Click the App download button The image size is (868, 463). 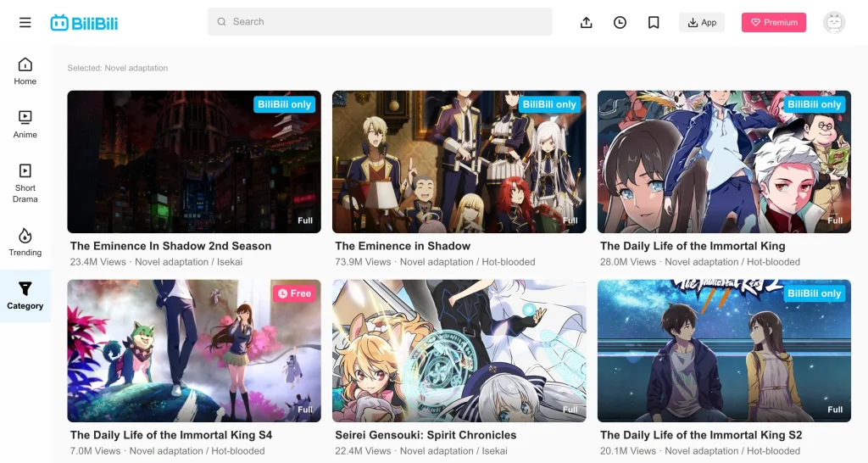(x=702, y=22)
